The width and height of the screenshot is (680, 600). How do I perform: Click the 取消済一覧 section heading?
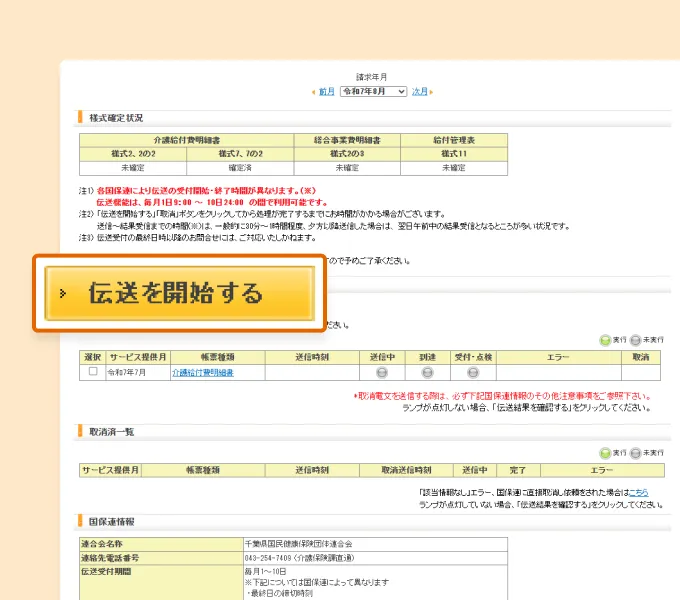point(111,432)
